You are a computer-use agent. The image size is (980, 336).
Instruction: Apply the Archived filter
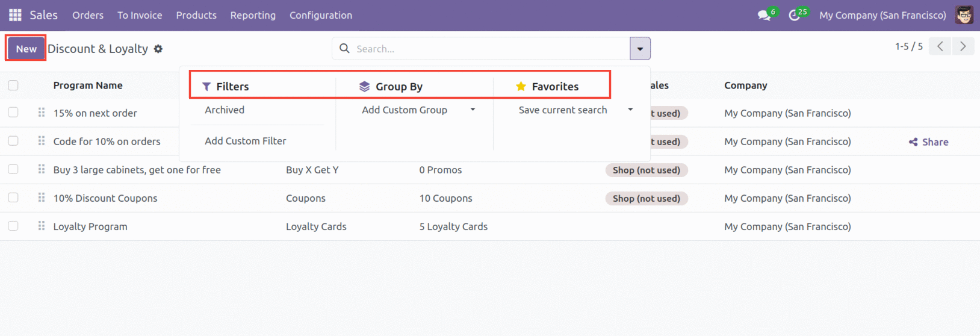point(225,110)
